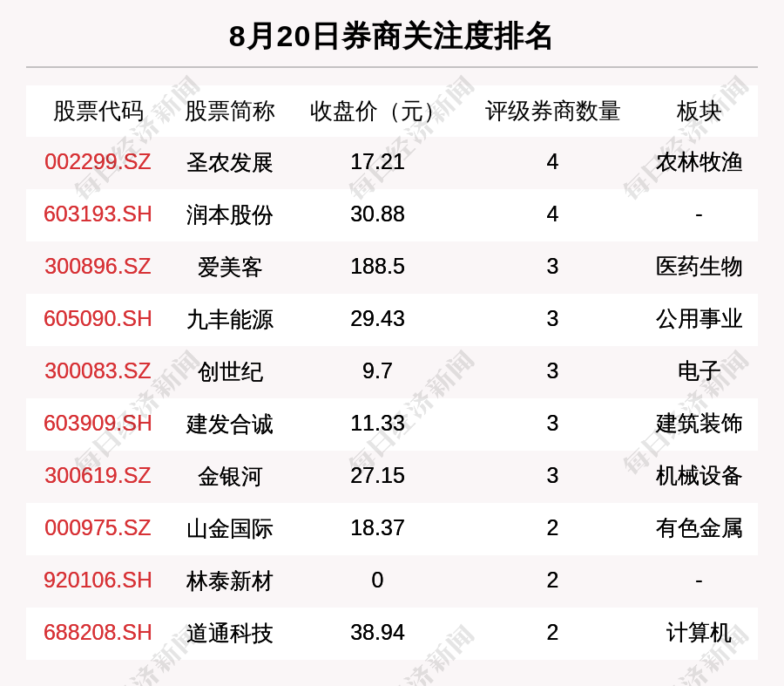The image size is (784, 686).
Task: Click the 板块 column header
Action: [x=699, y=111]
